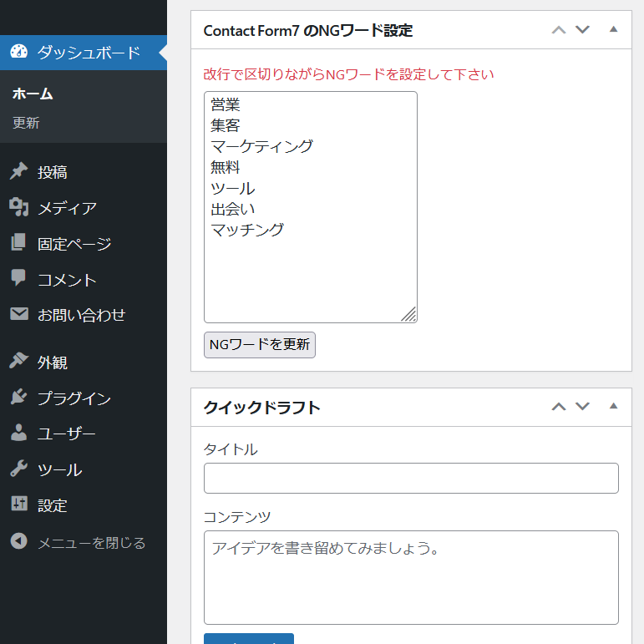The image size is (644, 644).
Task: Click the クイックドラフト heading
Action: [x=262, y=408]
